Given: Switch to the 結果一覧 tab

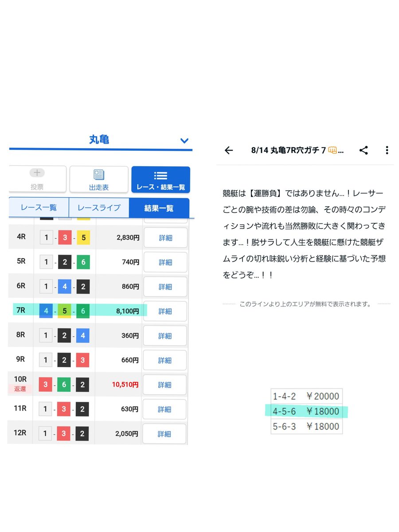Looking at the screenshot, I should pos(159,208).
